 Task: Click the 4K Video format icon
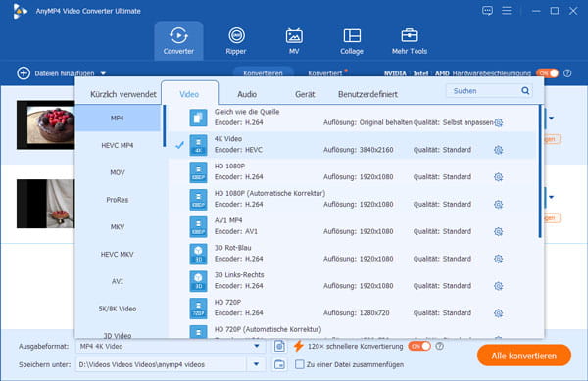point(198,145)
